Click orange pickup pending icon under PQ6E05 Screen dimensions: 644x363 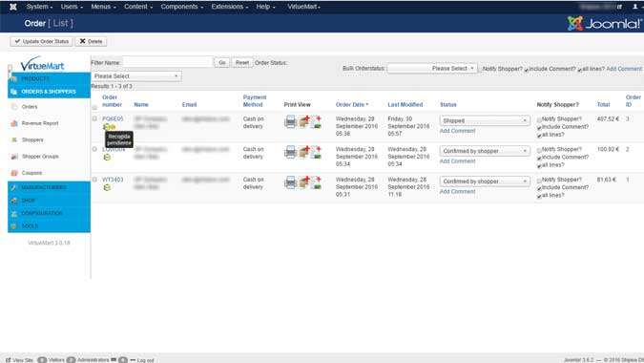(x=113, y=127)
